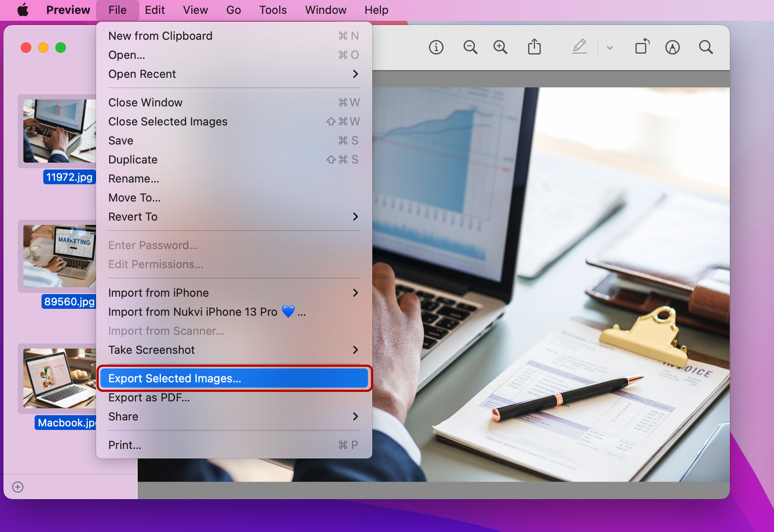
Task: Select the 89560.jpg marketing thumbnail
Action: tap(59, 256)
